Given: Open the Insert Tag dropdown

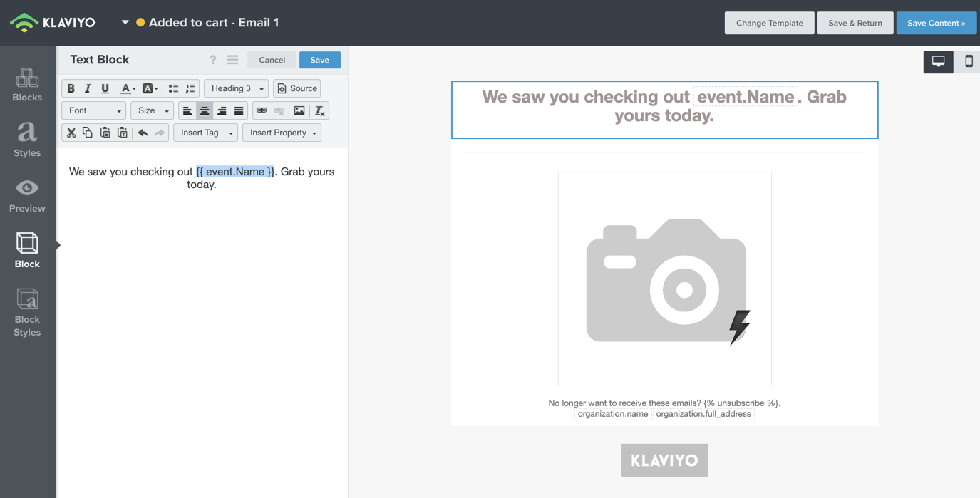Looking at the screenshot, I should point(205,133).
